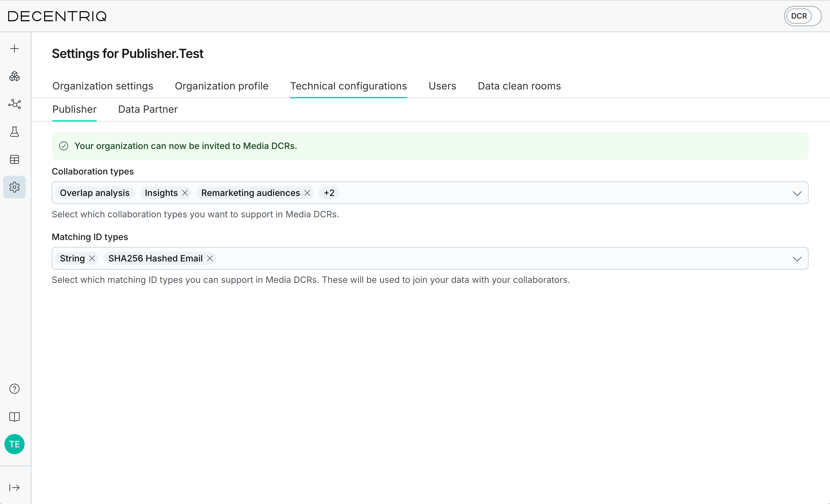Image resolution: width=830 pixels, height=504 pixels.
Task: Open the Organization profile tab
Action: pos(222,86)
